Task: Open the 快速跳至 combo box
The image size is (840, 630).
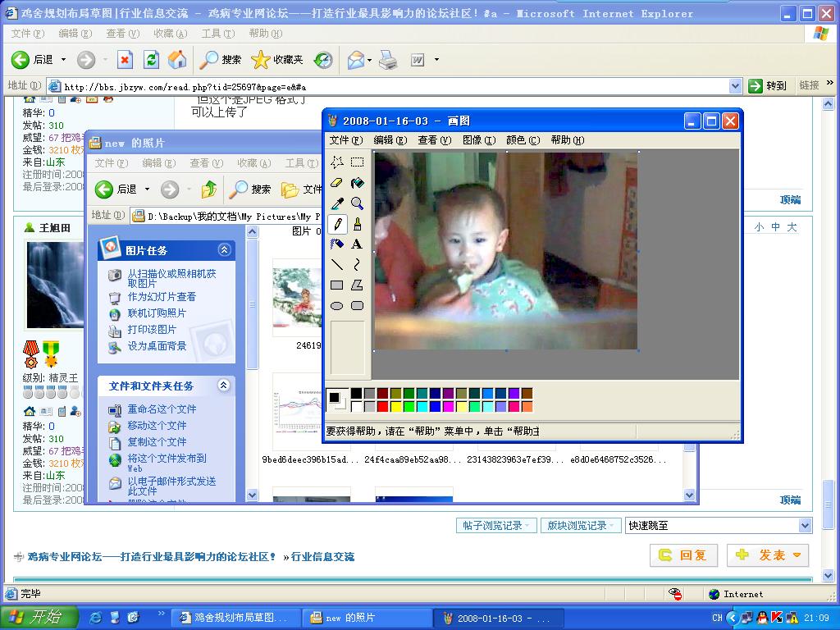Action: [719, 526]
